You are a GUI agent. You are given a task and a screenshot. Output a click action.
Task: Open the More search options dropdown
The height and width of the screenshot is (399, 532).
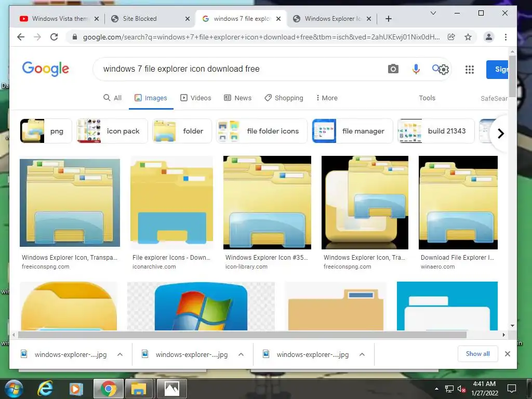click(x=327, y=98)
